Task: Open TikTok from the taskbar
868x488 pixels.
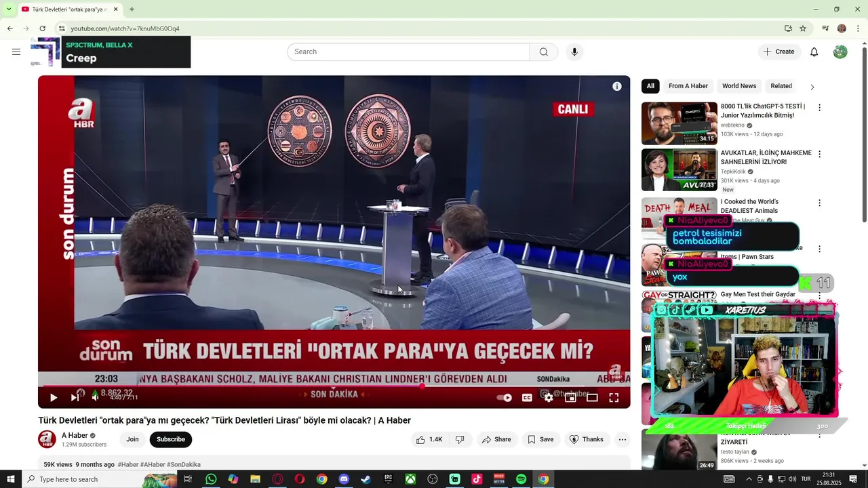Action: [x=477, y=479]
